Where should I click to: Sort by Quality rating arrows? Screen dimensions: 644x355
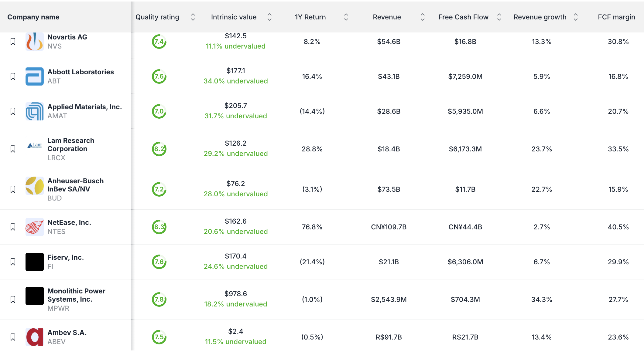click(x=193, y=17)
